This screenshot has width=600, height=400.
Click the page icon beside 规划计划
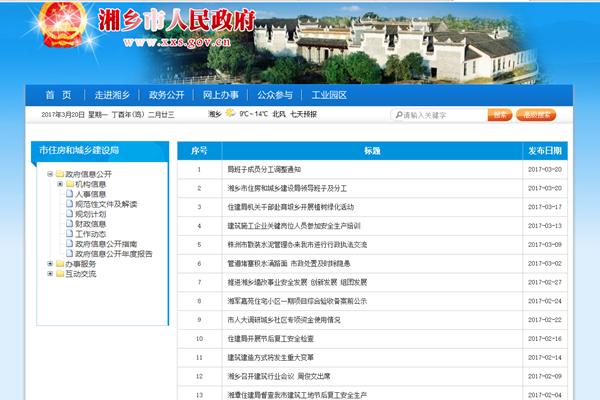69,214
